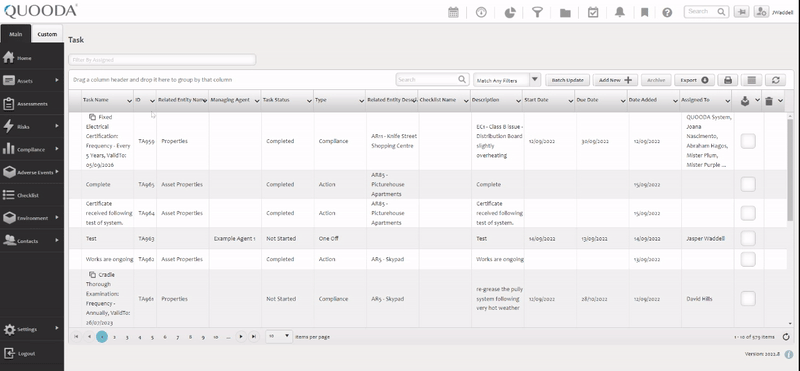Open Checklist in sidebar
The width and height of the screenshot is (800, 371).
pos(32,195)
